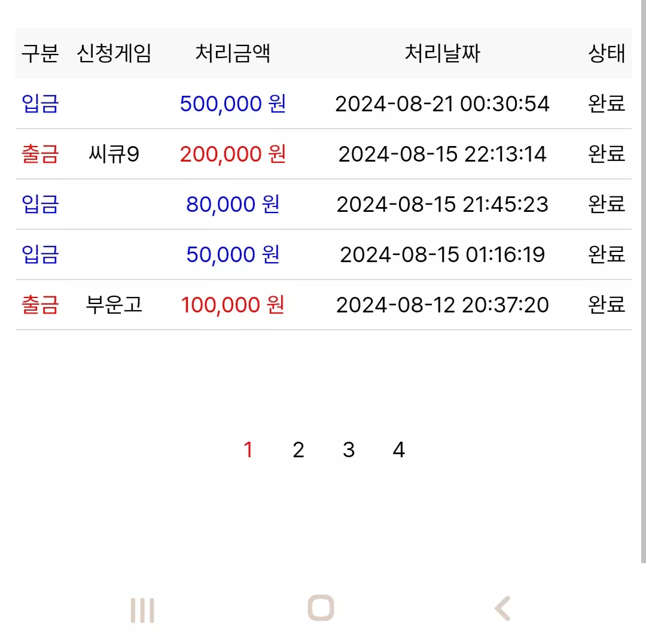Viewport: 646px width, 644px height.
Task: Click the 구분 column header
Action: 40,53
